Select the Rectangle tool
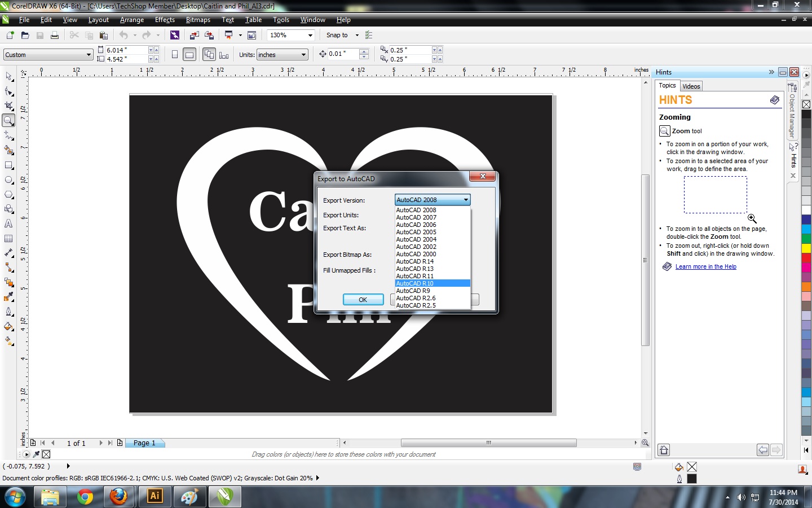 pos(8,165)
